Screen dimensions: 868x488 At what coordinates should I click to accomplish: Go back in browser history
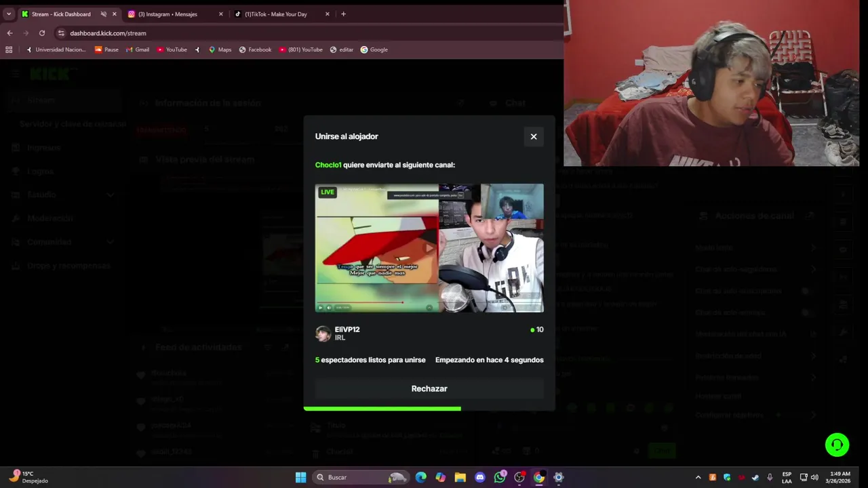tap(9, 33)
